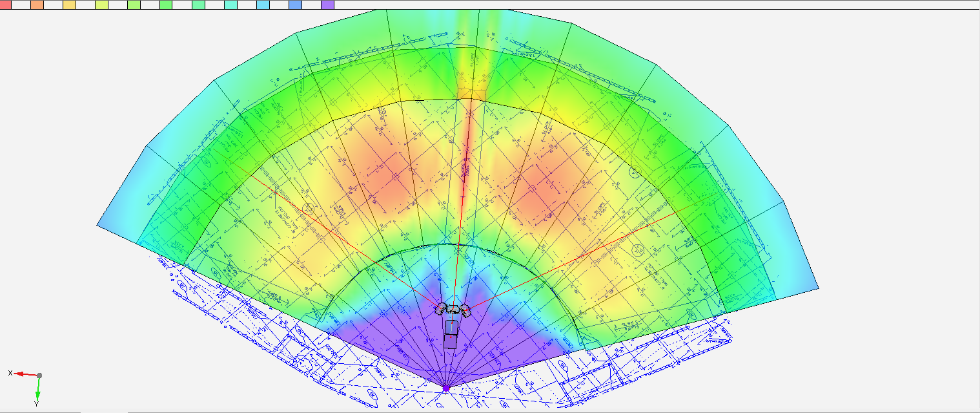Pick the pure green legend swatch

[x=166, y=5]
